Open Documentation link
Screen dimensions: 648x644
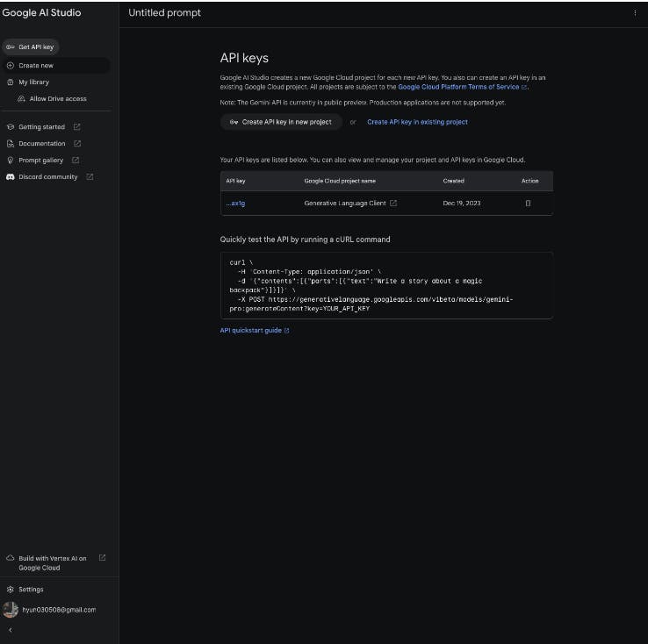(42, 143)
